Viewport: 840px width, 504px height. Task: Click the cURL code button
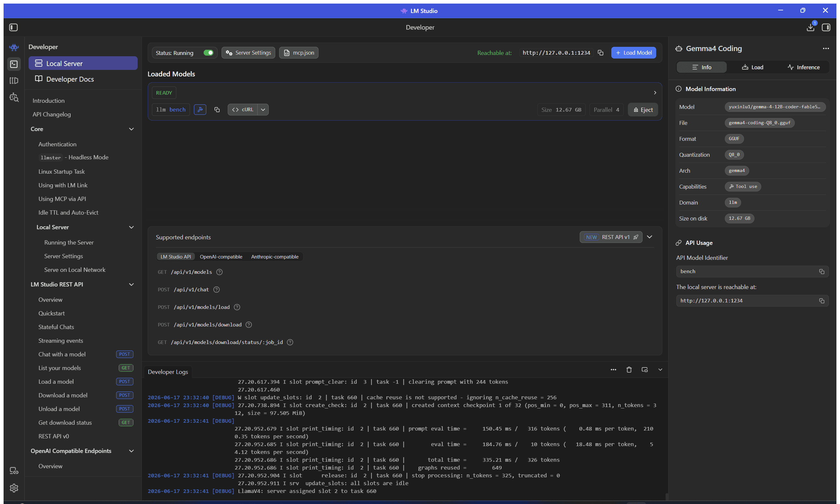[243, 109]
